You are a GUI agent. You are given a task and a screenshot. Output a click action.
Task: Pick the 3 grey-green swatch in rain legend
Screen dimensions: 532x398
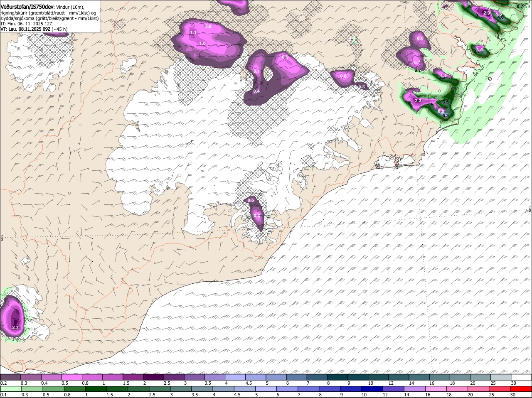181,389
